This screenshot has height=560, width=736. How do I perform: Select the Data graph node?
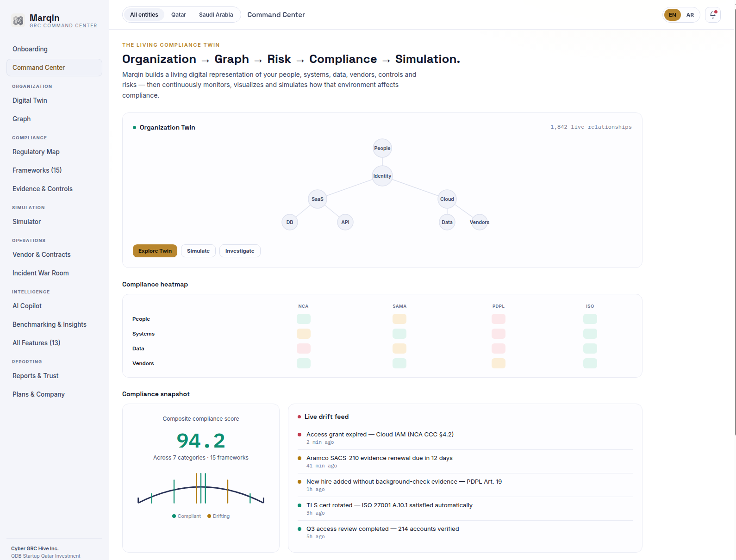pos(447,222)
